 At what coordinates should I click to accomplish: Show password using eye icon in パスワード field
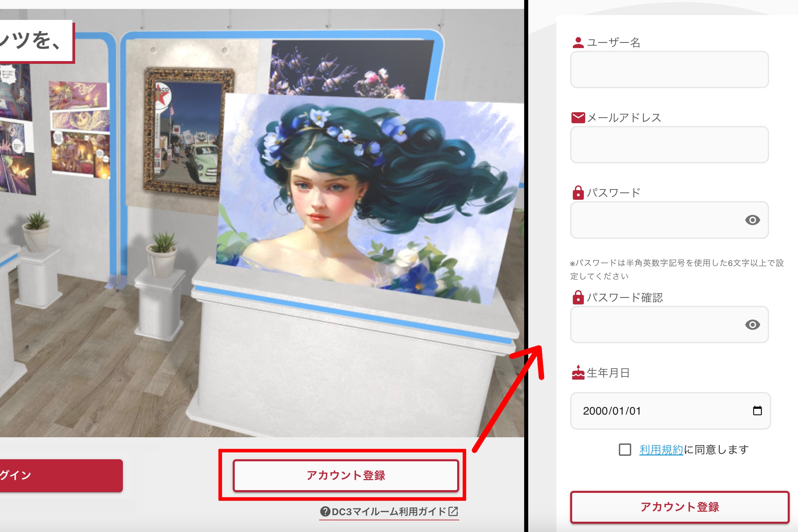coord(752,220)
